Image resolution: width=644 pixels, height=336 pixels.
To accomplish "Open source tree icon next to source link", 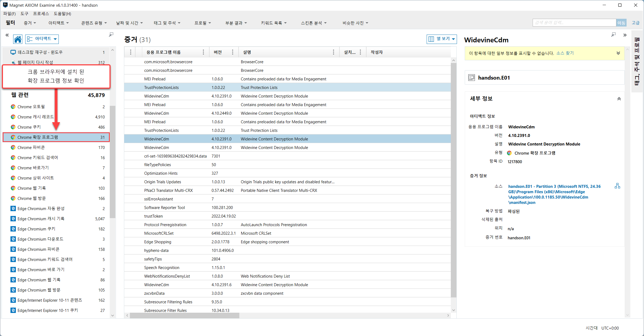I will point(617,186).
